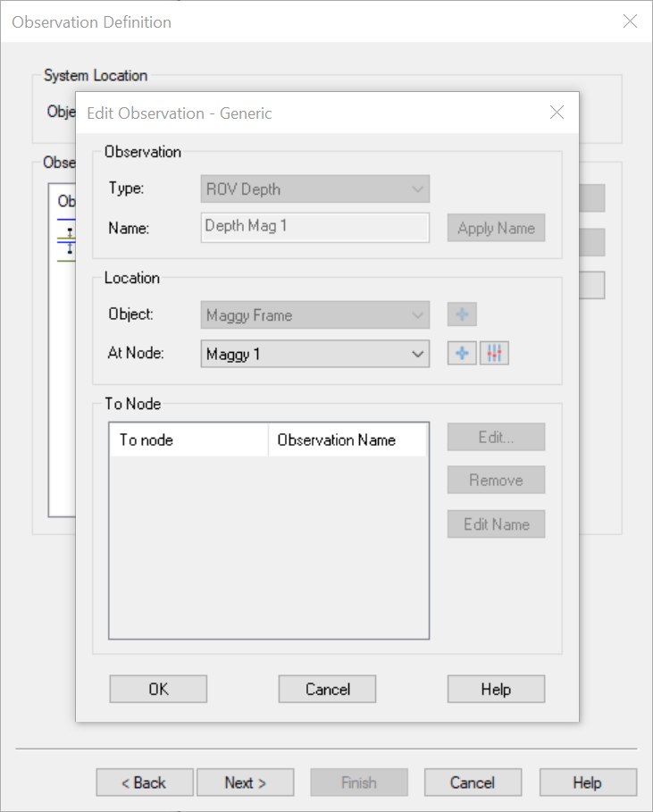Click the Name field containing Depth Mag 1
Viewport: 653px width, 812px height.
pos(314,227)
